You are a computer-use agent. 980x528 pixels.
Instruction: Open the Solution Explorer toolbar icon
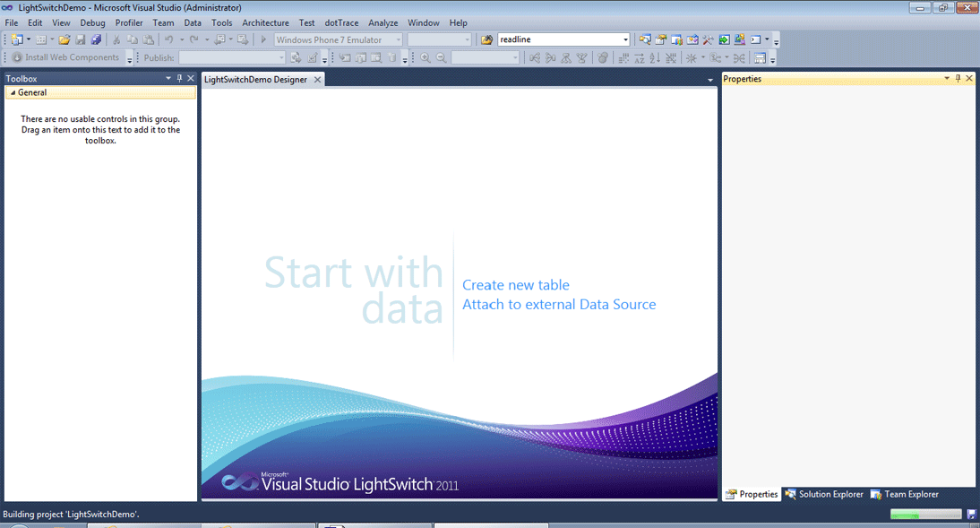pos(645,39)
